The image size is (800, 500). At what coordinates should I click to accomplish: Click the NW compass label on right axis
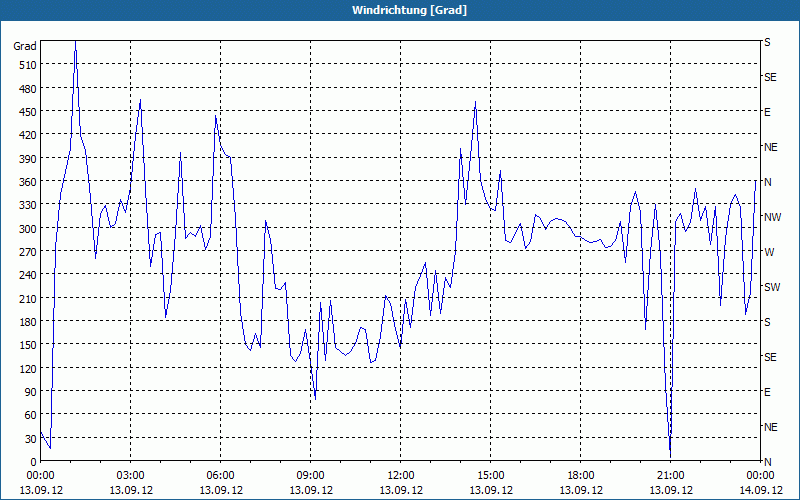click(x=772, y=217)
